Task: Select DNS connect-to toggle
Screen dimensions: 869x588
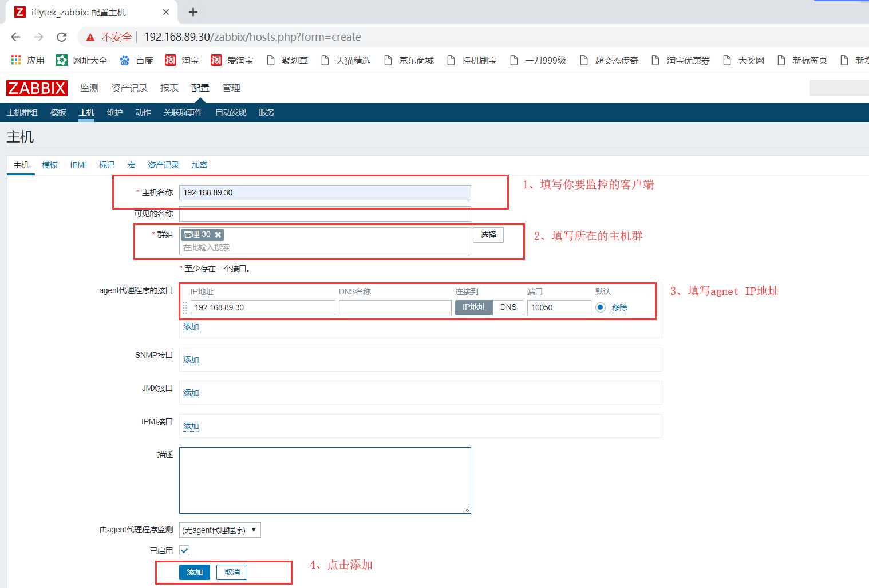Action: click(x=508, y=307)
